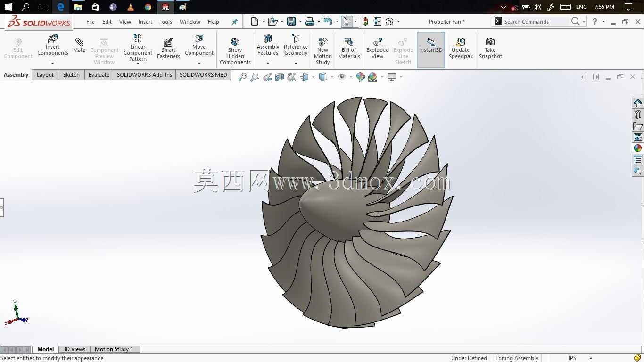Open the Insert menu
Viewport: 644px width, 362px height.
[145, 22]
